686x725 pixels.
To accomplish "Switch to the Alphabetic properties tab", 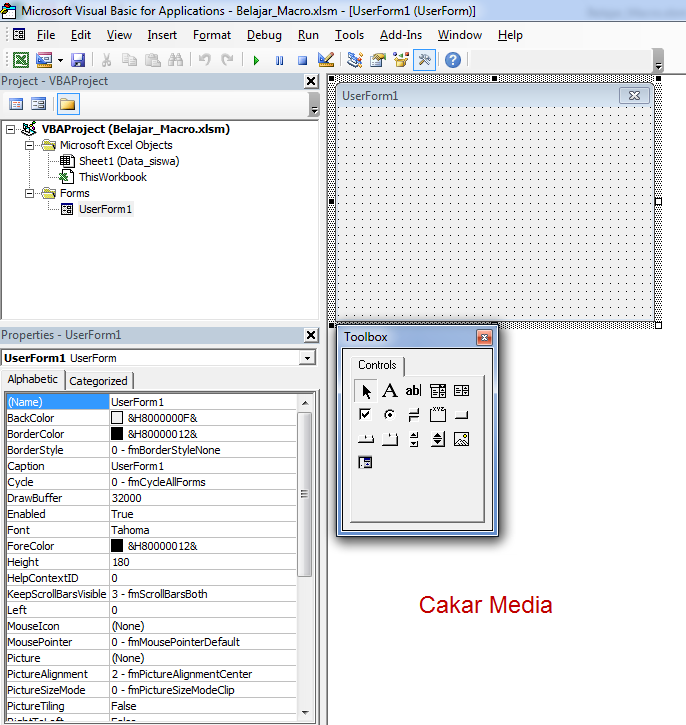I will (32, 379).
